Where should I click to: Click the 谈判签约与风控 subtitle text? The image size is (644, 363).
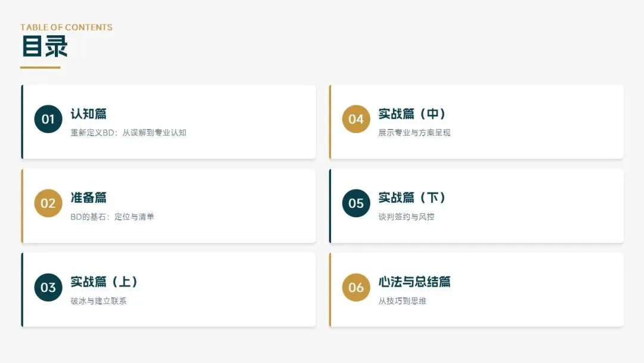(406, 217)
